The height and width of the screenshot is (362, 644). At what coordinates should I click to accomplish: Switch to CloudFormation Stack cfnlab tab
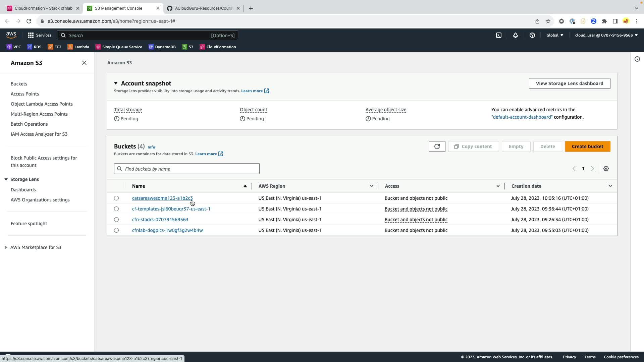pyautogui.click(x=43, y=8)
